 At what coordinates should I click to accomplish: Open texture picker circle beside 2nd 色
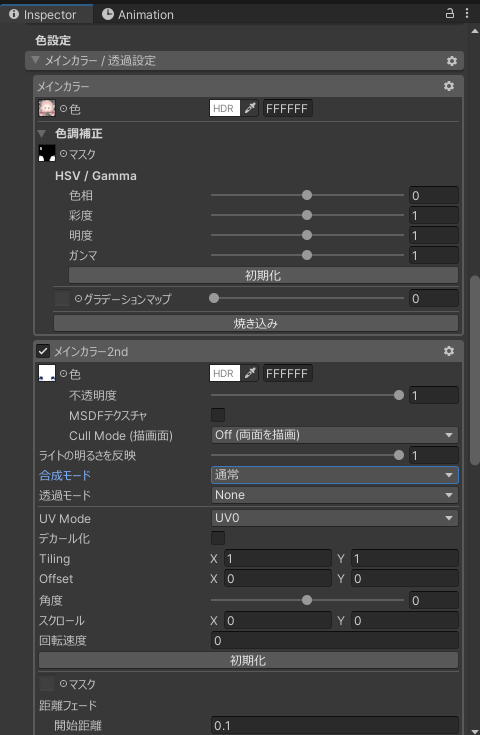point(63,374)
